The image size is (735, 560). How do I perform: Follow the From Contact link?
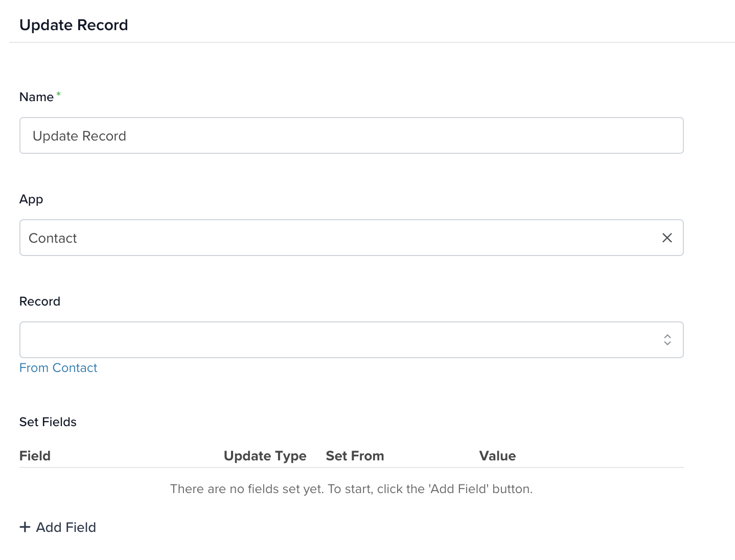[x=58, y=368]
